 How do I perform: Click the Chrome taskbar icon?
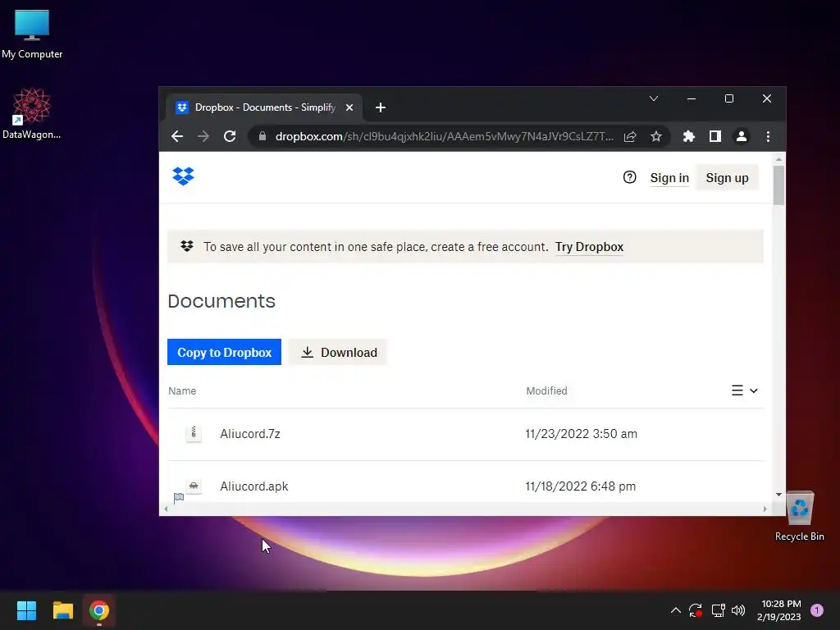(99, 610)
